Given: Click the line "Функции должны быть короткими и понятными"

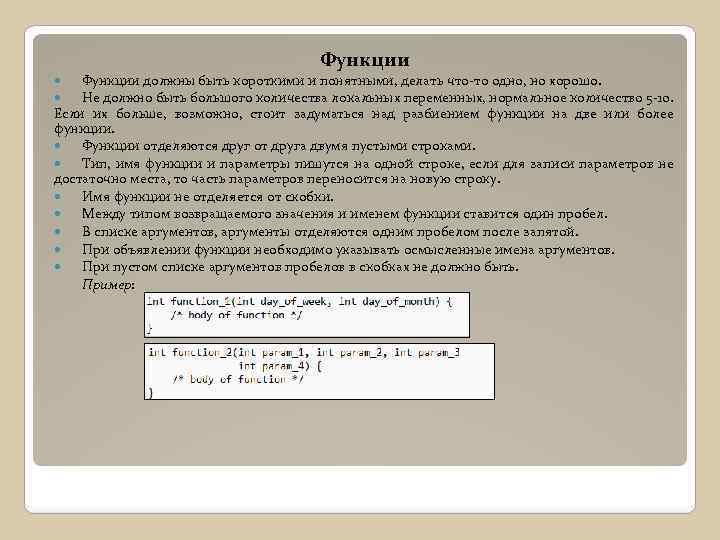Looking at the screenshot, I should click(342, 81).
